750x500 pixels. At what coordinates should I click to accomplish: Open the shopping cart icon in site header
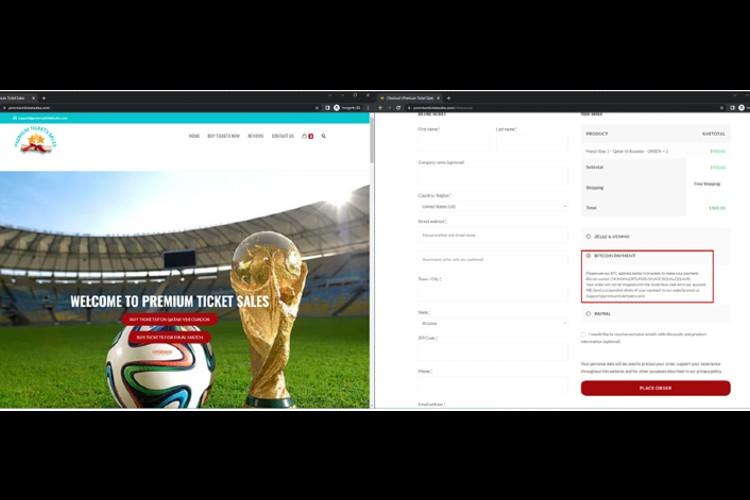point(304,136)
